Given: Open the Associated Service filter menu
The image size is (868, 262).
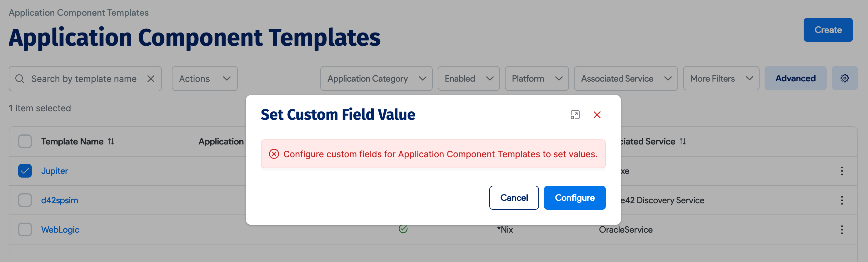Looking at the screenshot, I should tap(626, 78).
